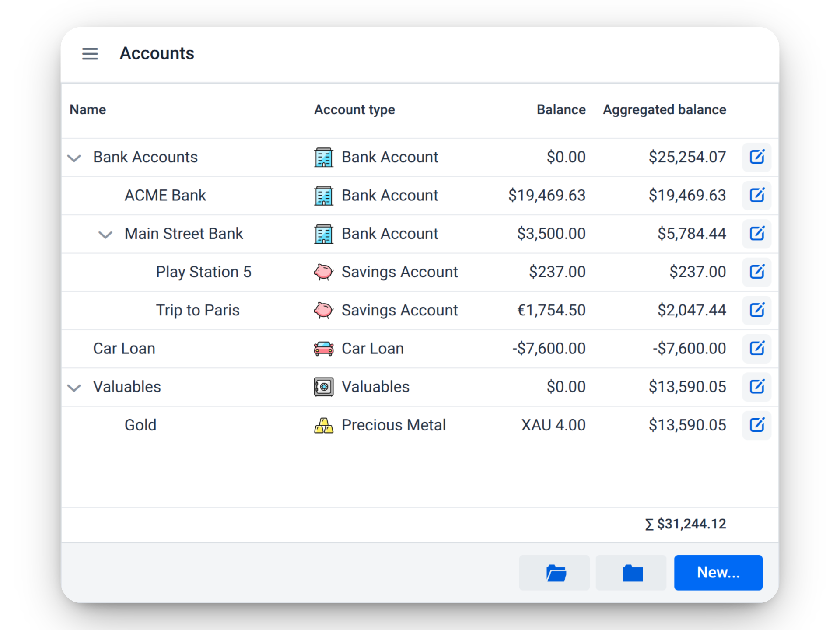Image resolution: width=840 pixels, height=630 pixels.
Task: Click the Name column header
Action: (88, 109)
